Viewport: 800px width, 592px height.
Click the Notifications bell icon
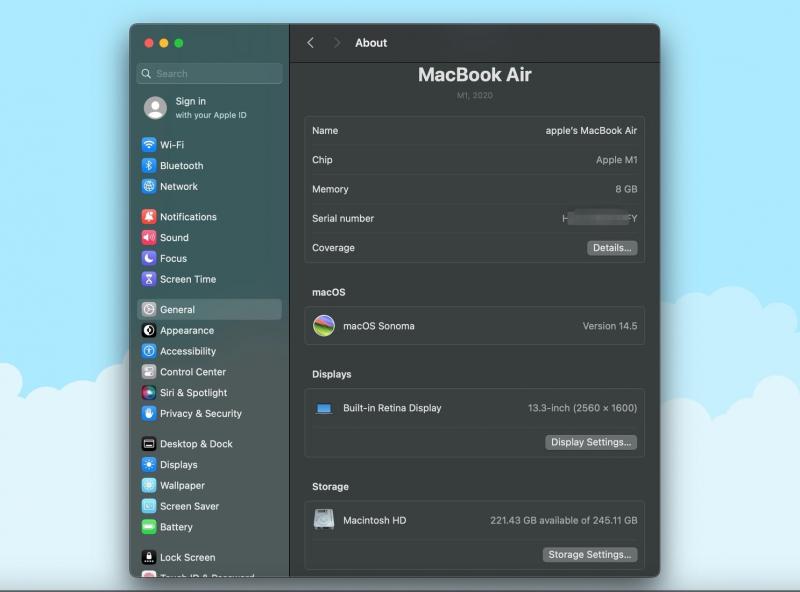(148, 216)
